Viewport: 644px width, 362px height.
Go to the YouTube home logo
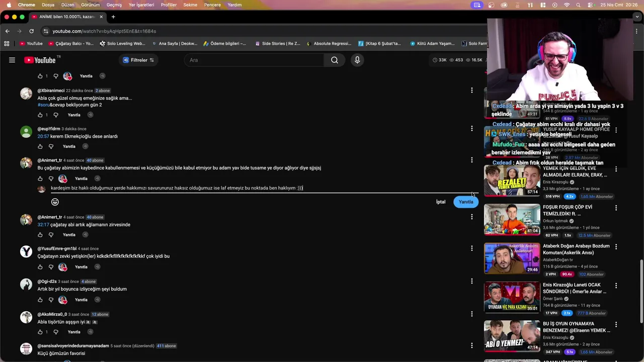click(x=40, y=60)
